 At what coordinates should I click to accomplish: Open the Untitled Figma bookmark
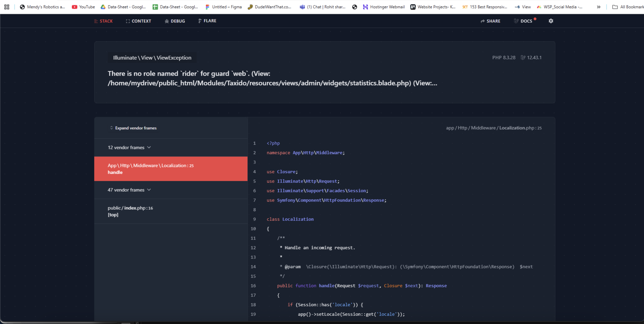pos(223,7)
